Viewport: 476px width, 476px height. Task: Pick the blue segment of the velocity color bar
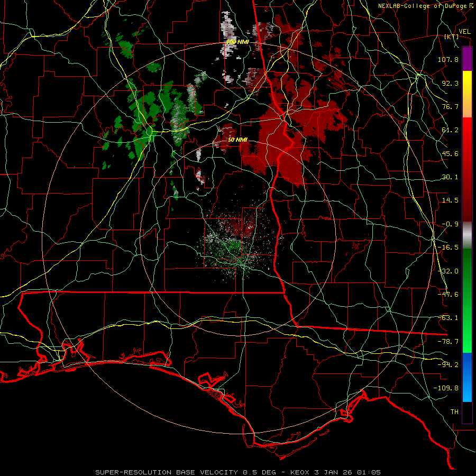point(467,377)
